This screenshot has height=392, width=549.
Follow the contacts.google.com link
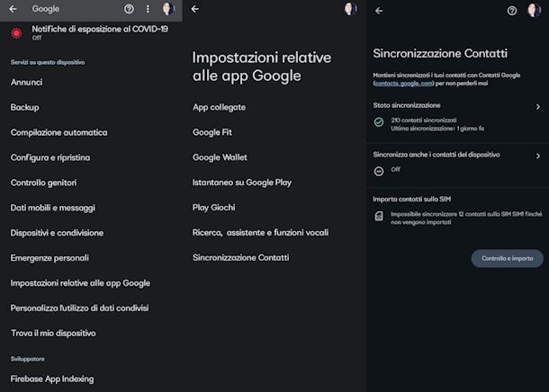[x=403, y=84]
